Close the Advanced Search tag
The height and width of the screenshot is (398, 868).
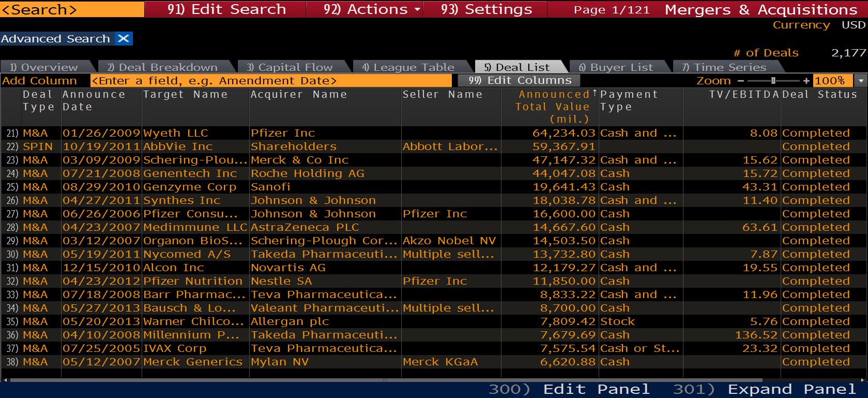(x=123, y=39)
